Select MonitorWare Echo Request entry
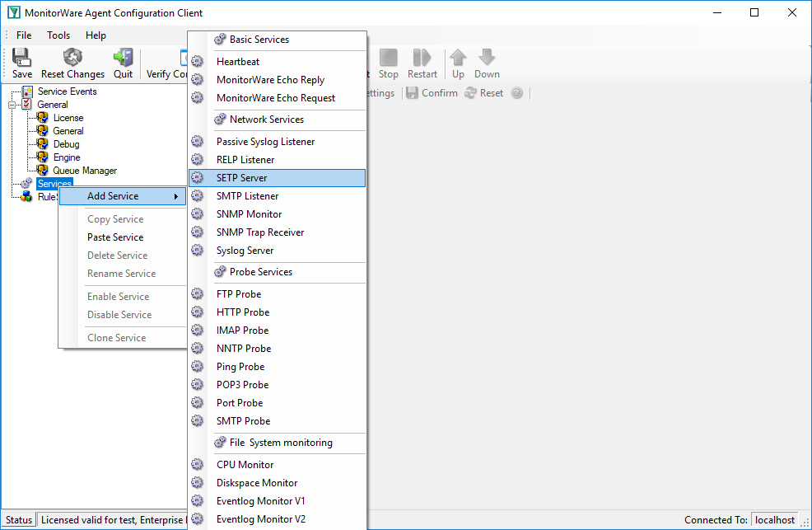The width and height of the screenshot is (812, 530). pos(278,97)
